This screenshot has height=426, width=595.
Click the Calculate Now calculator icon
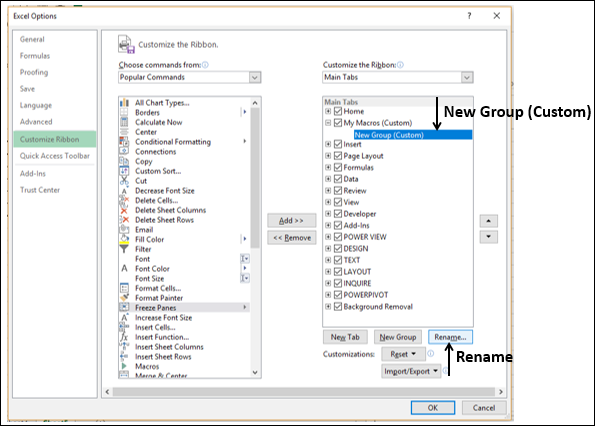(x=124, y=122)
